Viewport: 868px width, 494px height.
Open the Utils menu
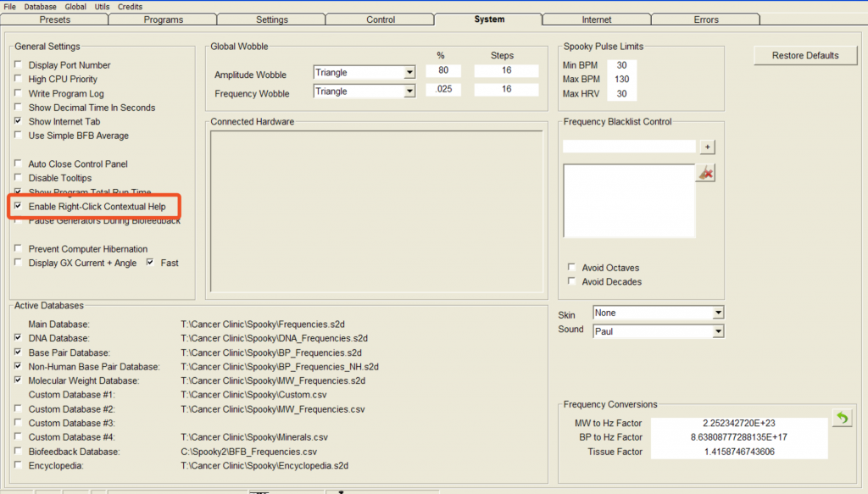click(x=102, y=6)
